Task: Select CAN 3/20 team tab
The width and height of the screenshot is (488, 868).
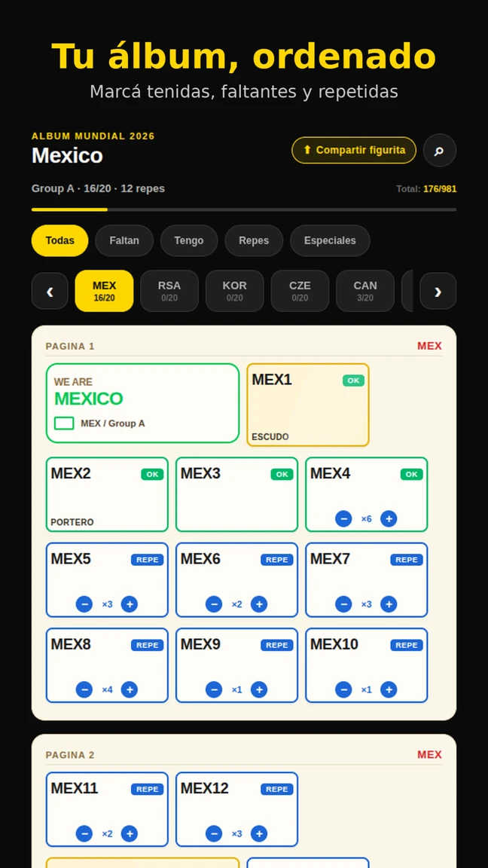Action: pos(365,291)
